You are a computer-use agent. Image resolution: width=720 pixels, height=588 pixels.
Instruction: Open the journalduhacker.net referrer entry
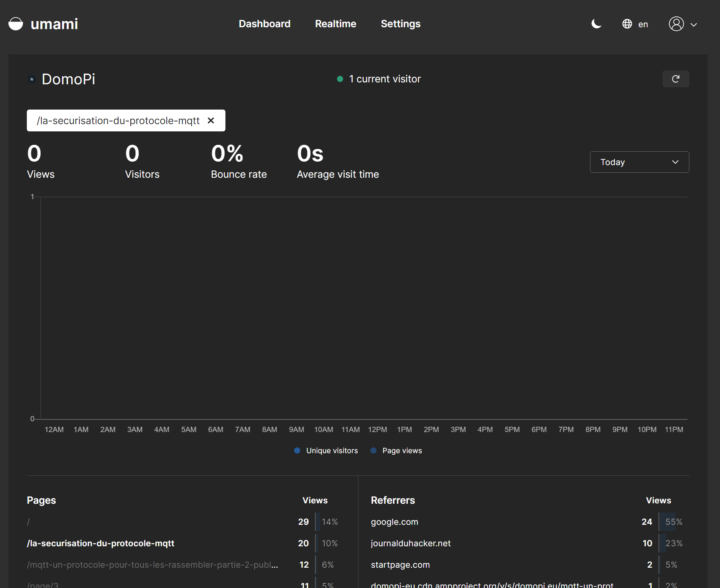tap(411, 543)
